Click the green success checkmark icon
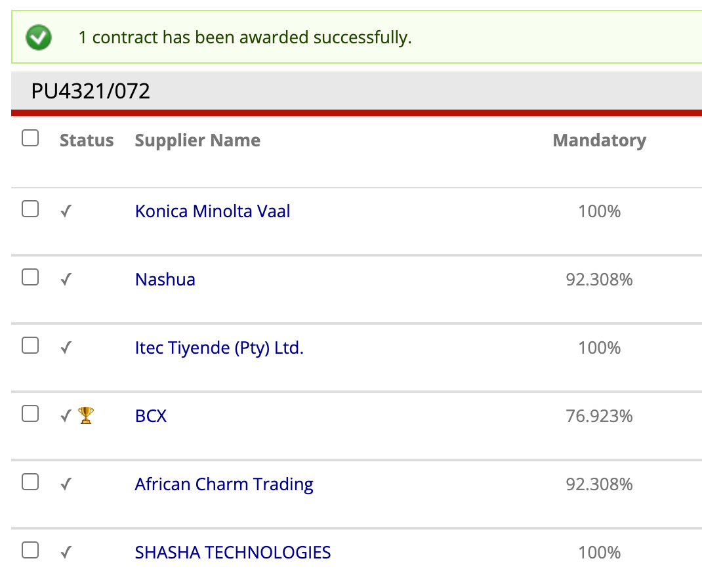Image resolution: width=702 pixels, height=588 pixels. click(x=39, y=37)
